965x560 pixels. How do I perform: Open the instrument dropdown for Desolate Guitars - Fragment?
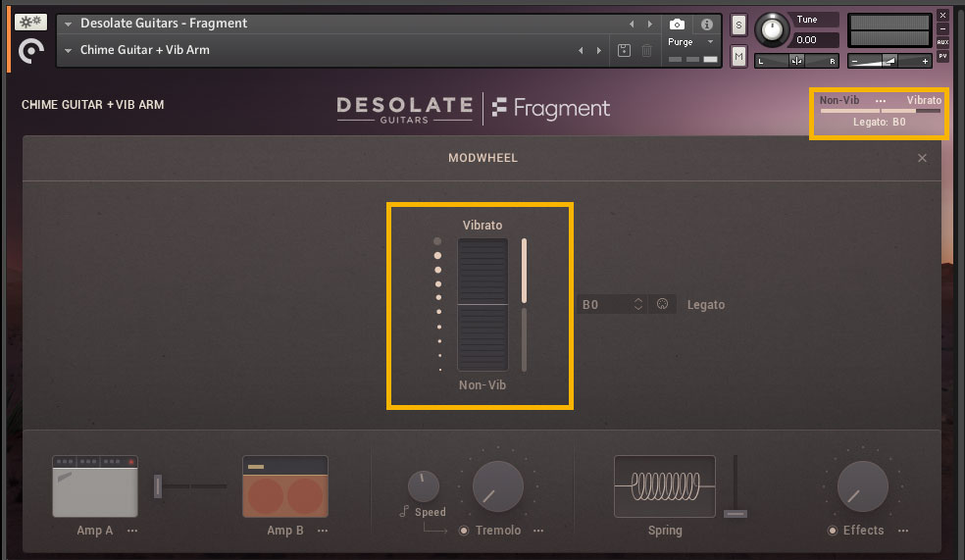(x=68, y=24)
